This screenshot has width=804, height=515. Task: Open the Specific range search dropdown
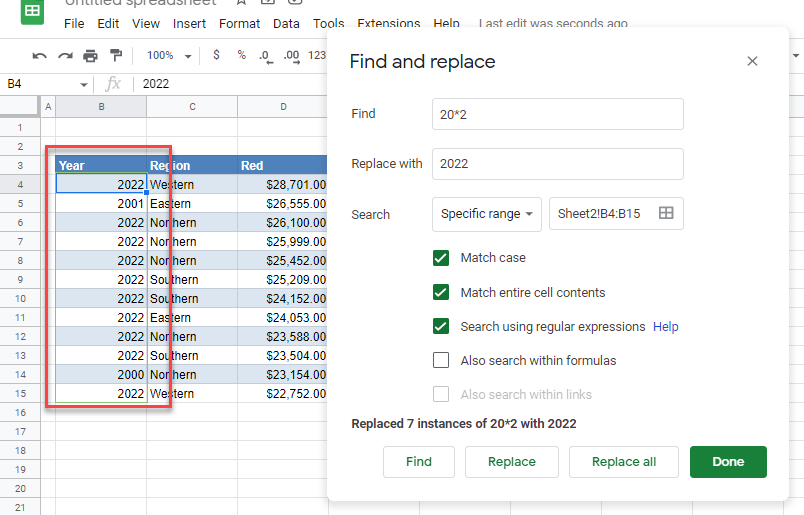click(x=487, y=214)
